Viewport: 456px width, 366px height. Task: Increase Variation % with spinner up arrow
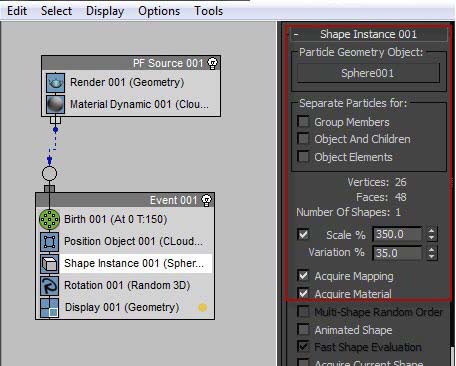pyautogui.click(x=431, y=250)
